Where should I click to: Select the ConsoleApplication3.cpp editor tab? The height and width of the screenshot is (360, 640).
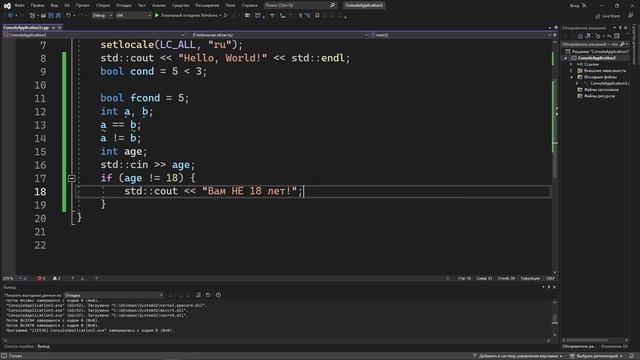pos(26,28)
